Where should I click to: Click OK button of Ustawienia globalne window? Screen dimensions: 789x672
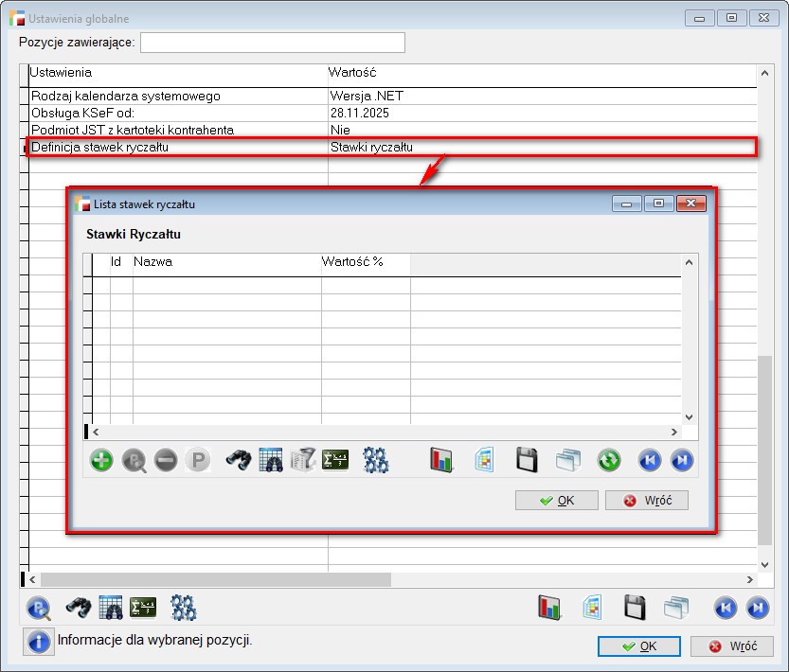[x=638, y=646]
